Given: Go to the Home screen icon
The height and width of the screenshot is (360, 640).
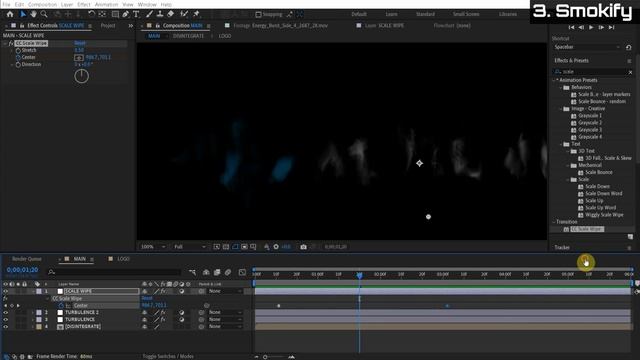Looking at the screenshot, I should (10, 14).
